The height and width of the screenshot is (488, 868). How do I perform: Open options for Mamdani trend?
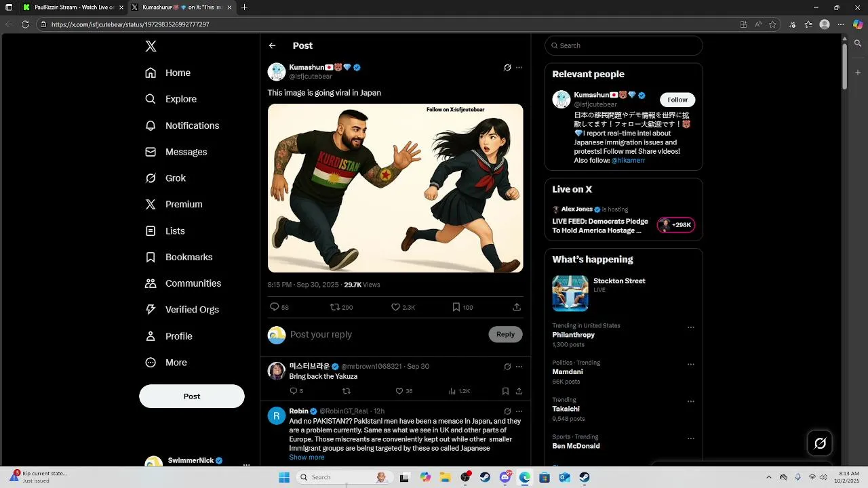coord(691,365)
